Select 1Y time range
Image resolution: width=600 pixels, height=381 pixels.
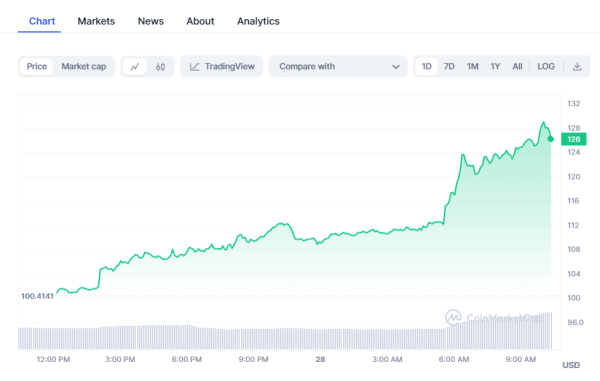pos(495,67)
